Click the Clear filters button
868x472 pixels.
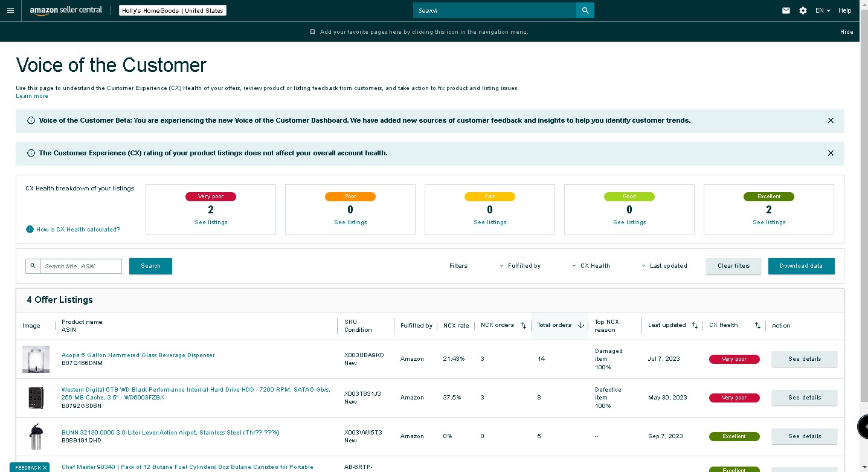[x=733, y=266]
